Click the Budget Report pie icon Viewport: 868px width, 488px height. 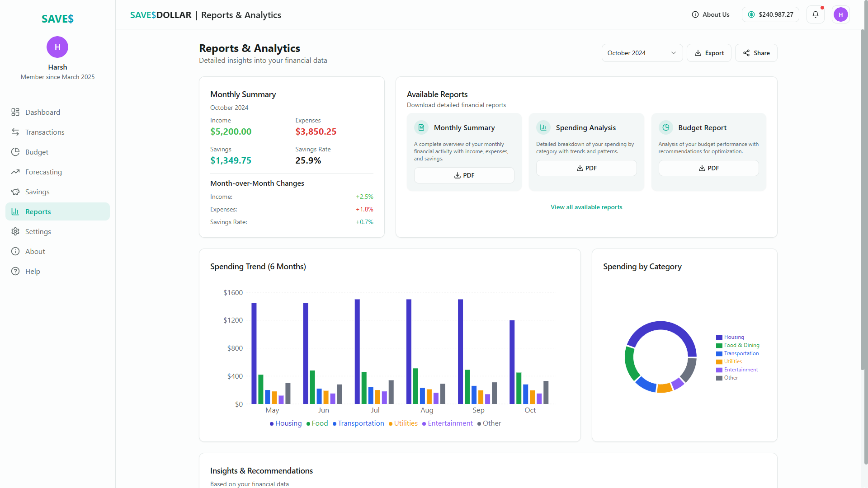pyautogui.click(x=666, y=127)
